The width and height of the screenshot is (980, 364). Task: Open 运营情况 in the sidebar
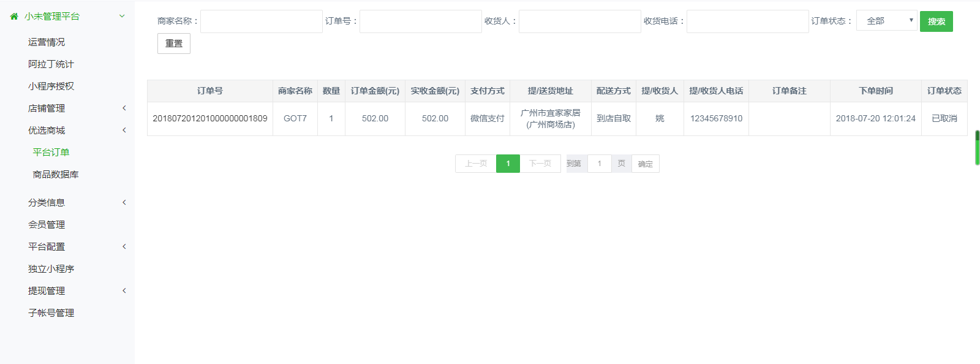tap(47, 42)
